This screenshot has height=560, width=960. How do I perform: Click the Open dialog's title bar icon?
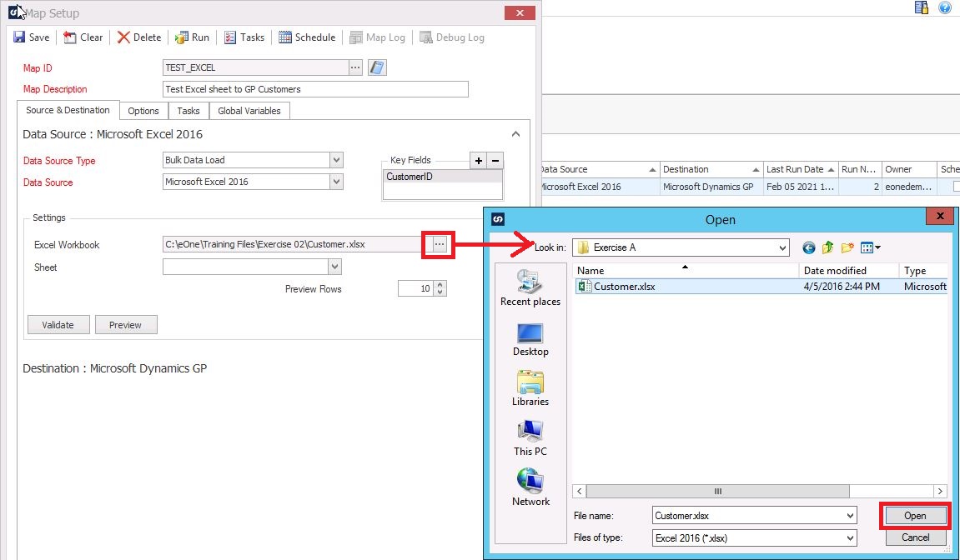click(x=498, y=219)
